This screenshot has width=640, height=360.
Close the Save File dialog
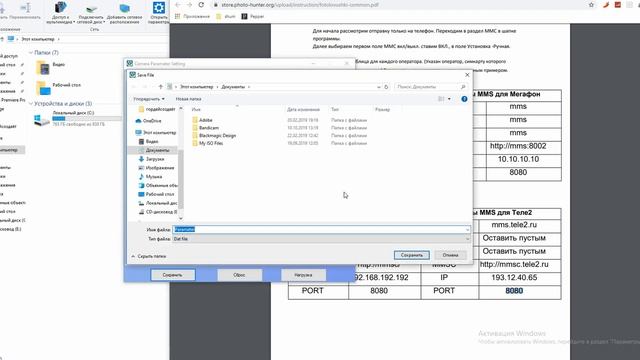[x=467, y=75]
